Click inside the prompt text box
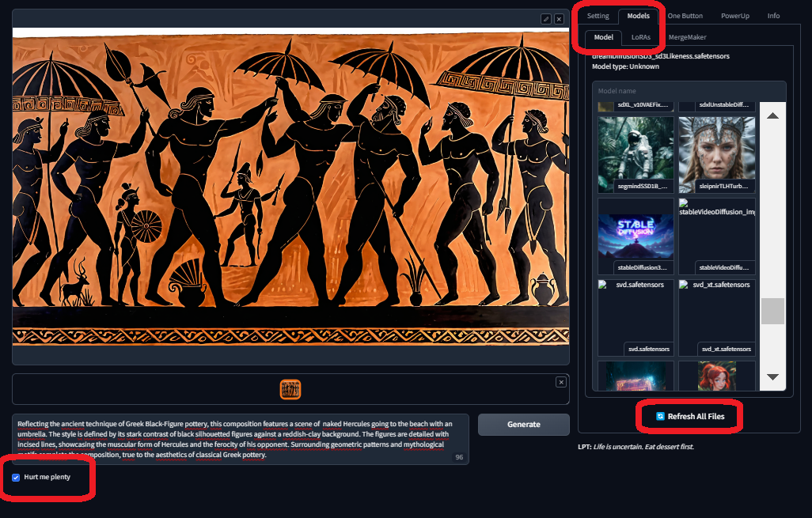This screenshot has width=812, height=518. [x=241, y=439]
